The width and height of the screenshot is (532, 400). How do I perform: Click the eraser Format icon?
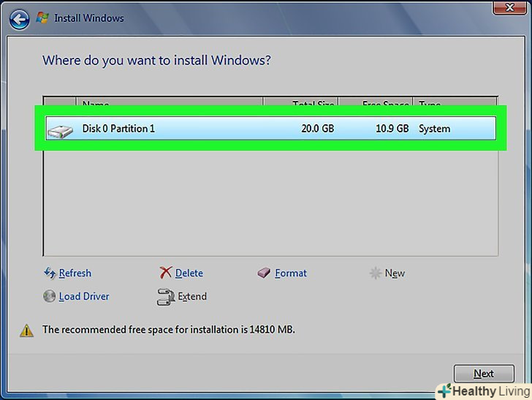point(264,273)
